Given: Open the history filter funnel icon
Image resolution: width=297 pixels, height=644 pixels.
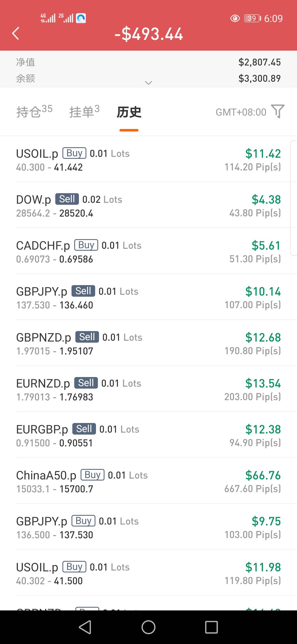Looking at the screenshot, I should coord(278,111).
